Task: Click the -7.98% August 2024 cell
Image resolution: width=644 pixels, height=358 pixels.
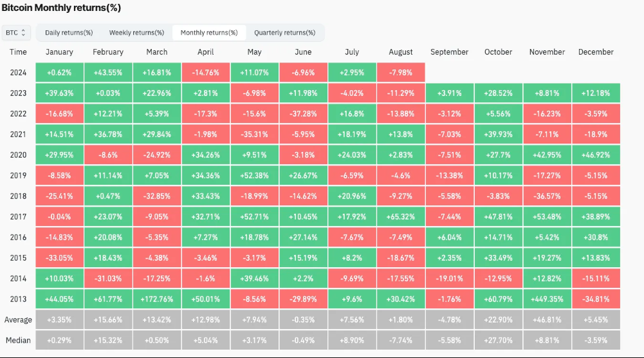Action: [x=401, y=73]
